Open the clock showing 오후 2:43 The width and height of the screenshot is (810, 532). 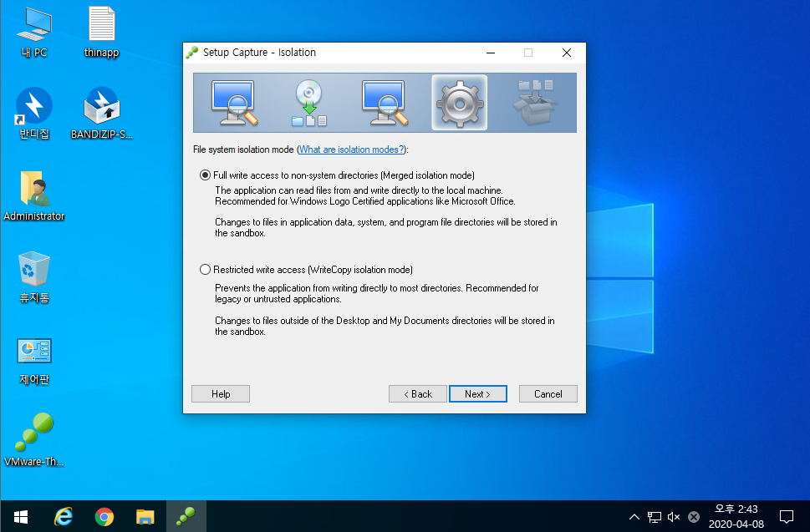point(736,516)
